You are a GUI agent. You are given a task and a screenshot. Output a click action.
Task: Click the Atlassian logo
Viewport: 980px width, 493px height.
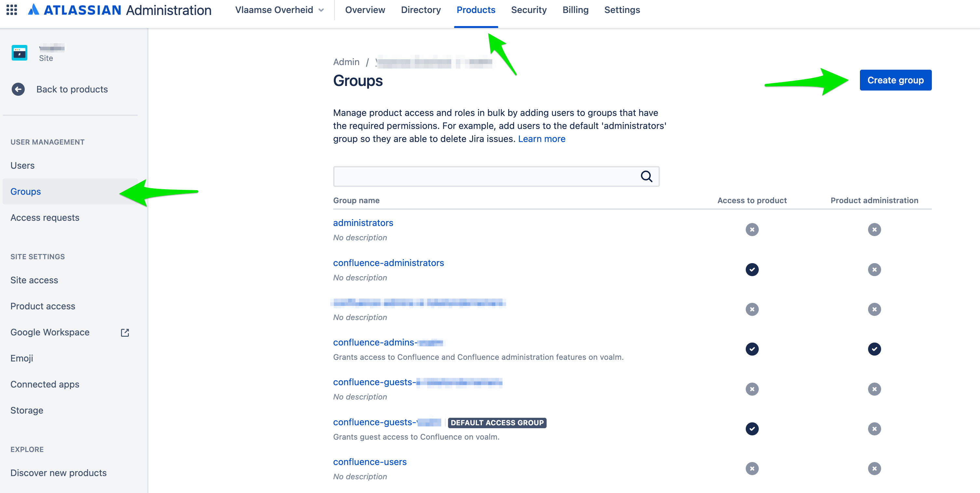(34, 10)
